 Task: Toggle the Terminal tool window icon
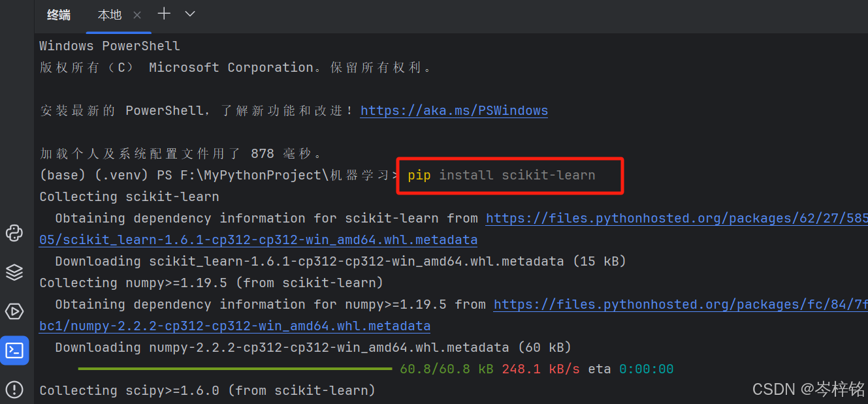coord(14,350)
